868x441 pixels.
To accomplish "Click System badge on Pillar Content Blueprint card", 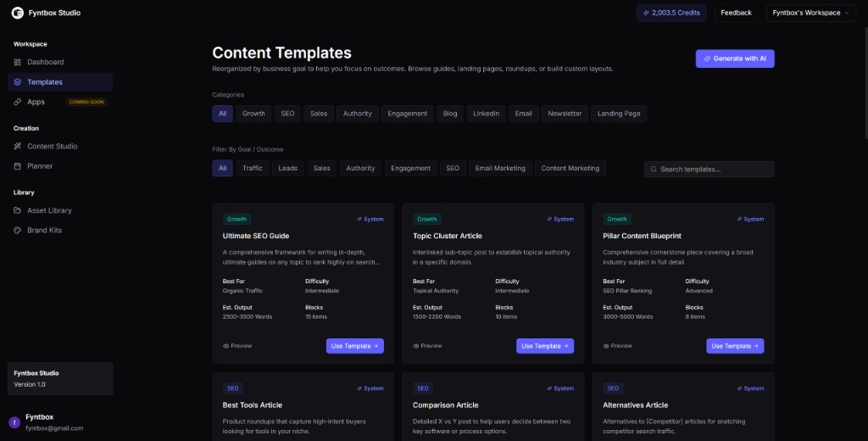I will click(x=750, y=220).
